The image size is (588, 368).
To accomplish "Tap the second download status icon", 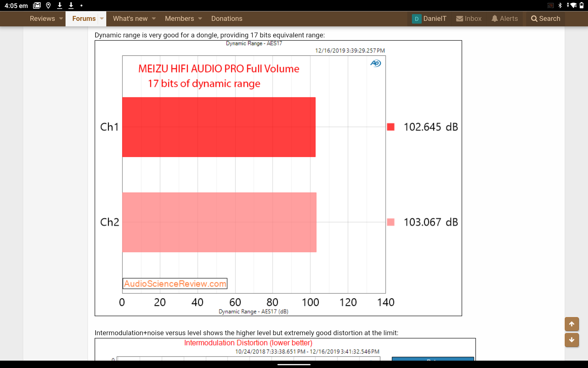I will (x=71, y=5).
